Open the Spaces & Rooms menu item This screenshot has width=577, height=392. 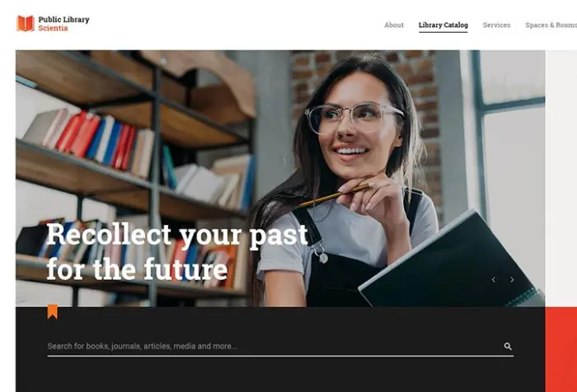point(551,25)
